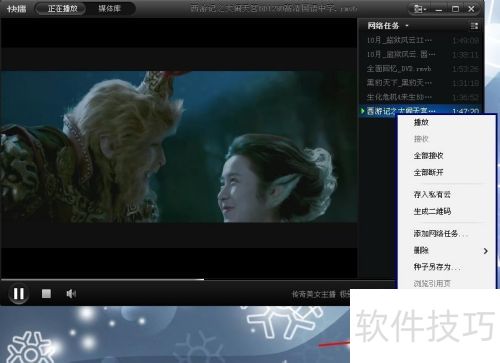
Task: Click the 快播 logo
Action: point(16,9)
